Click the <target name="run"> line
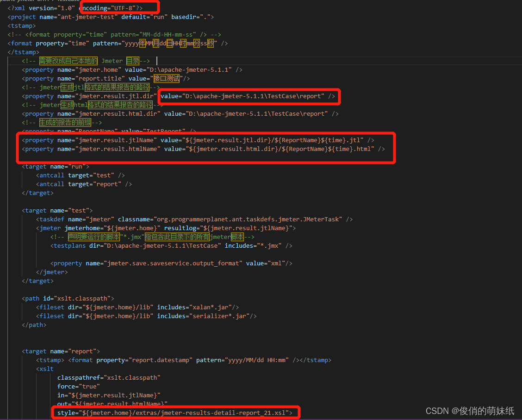 point(56,167)
